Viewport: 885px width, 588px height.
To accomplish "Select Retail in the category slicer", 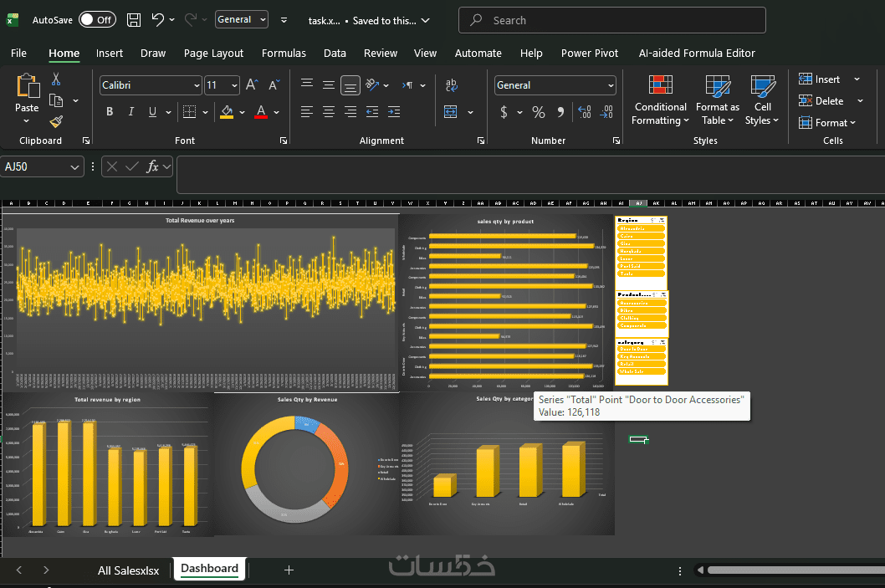I will coord(641,364).
